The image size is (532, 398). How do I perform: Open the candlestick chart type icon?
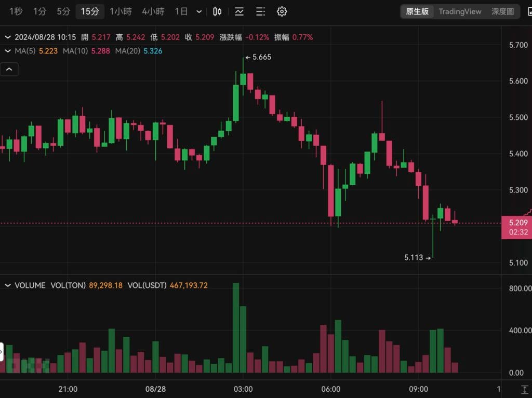(x=217, y=11)
